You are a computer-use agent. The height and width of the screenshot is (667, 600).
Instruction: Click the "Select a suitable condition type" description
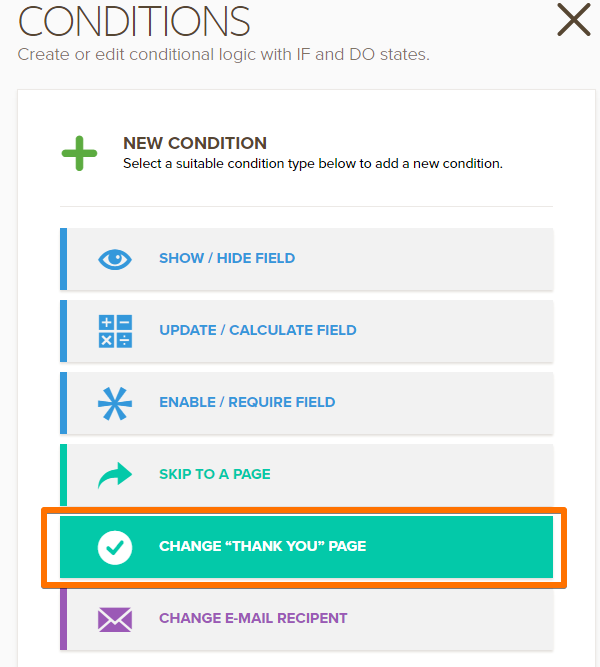(x=313, y=163)
